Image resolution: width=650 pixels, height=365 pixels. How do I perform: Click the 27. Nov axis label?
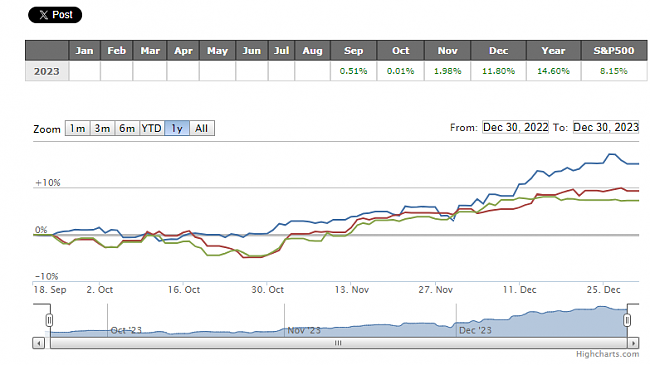(435, 290)
